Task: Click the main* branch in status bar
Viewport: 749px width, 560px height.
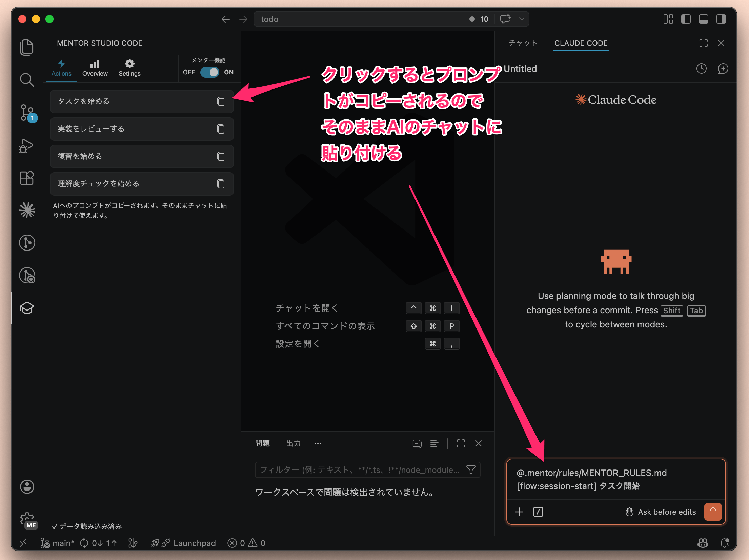Action: pyautogui.click(x=57, y=543)
